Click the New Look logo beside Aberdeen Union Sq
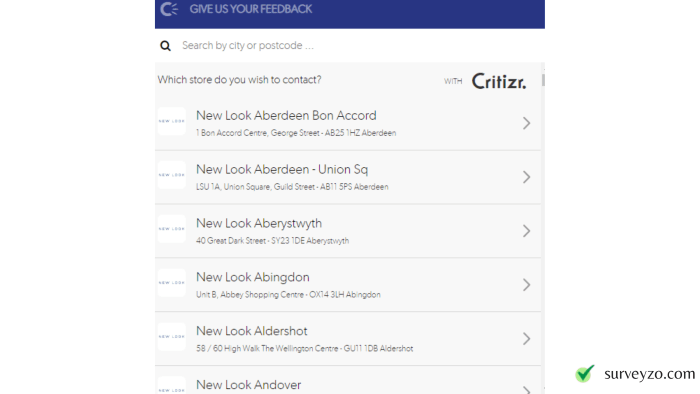700x394 pixels. (x=171, y=175)
